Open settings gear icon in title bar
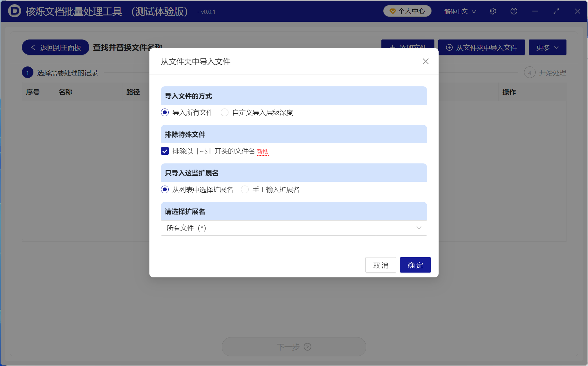The height and width of the screenshot is (366, 588). click(x=493, y=11)
